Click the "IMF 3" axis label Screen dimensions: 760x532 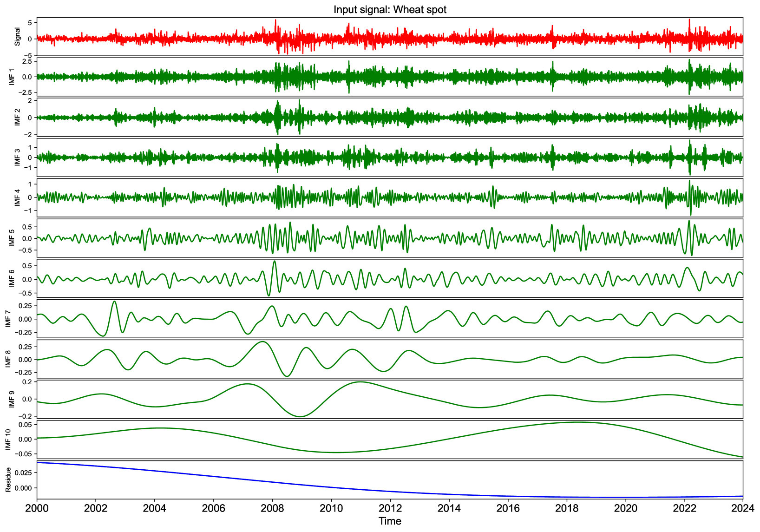18,158
